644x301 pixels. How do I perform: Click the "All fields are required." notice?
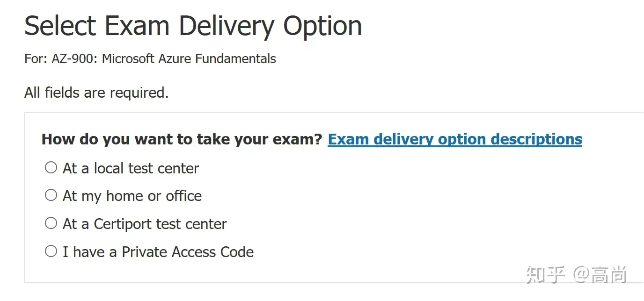pyautogui.click(x=96, y=93)
